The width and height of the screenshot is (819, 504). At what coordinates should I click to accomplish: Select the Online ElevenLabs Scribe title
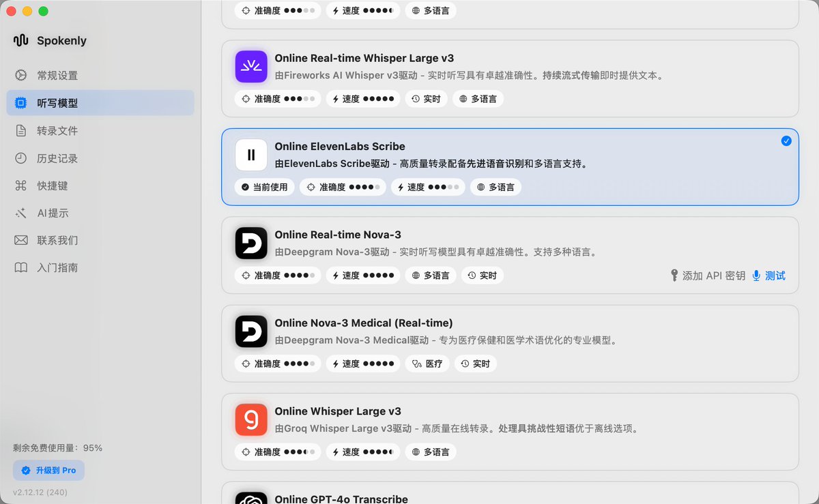(x=340, y=147)
